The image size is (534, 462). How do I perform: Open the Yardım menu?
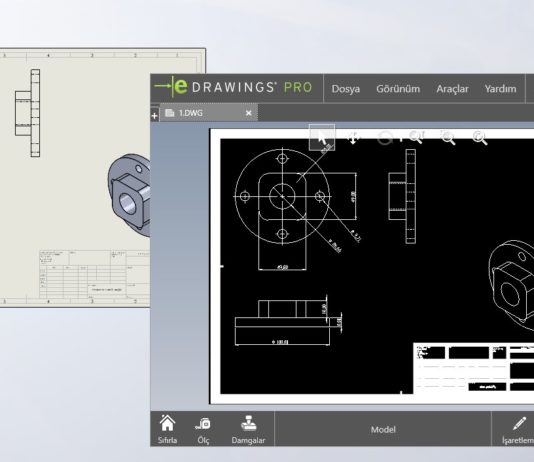(500, 89)
